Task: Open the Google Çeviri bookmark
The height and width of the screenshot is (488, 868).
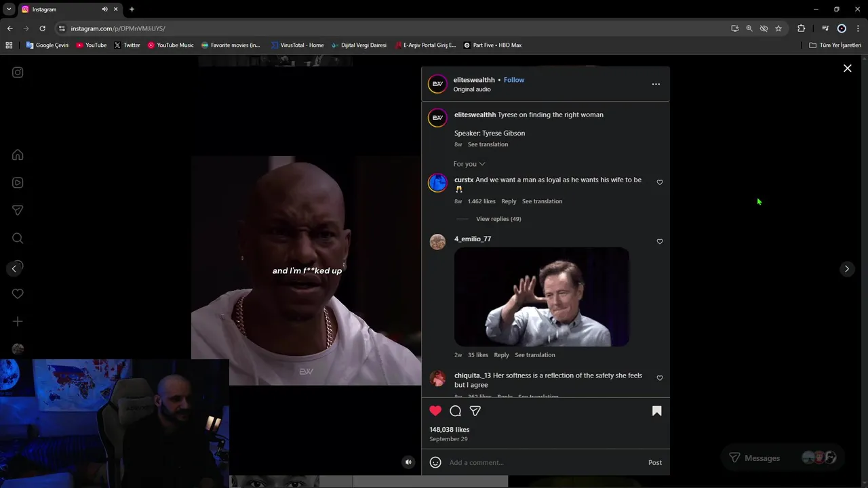Action: pos(47,45)
